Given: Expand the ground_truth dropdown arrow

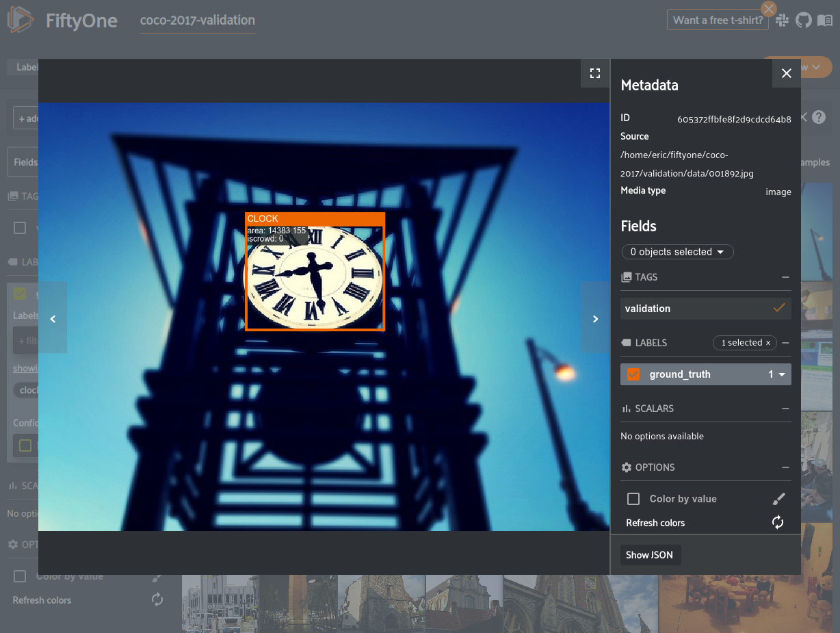Looking at the screenshot, I should point(782,374).
